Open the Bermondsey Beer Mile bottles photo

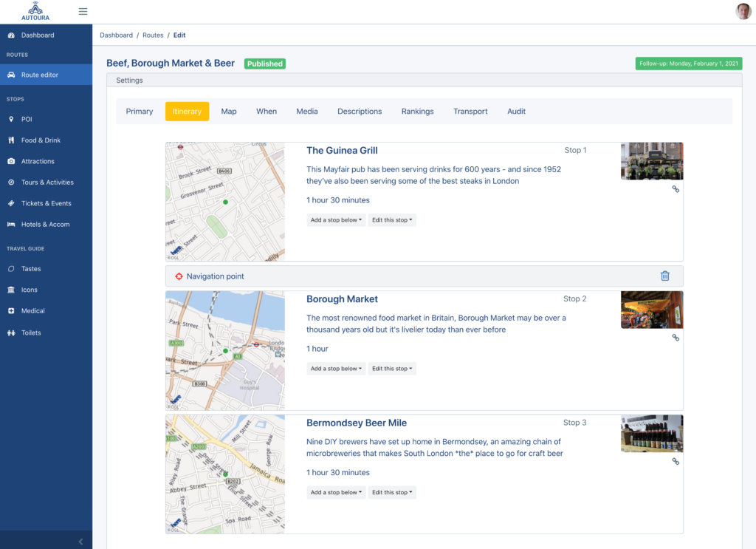coord(652,434)
